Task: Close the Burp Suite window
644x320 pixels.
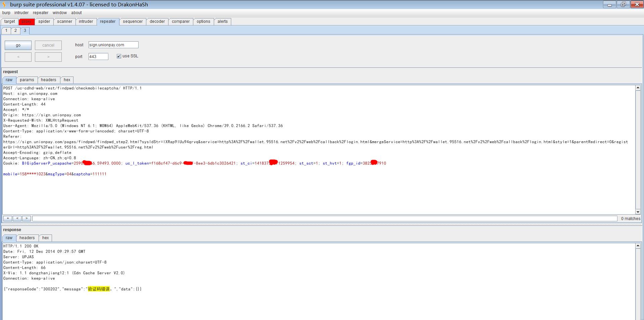Action: click(637, 4)
